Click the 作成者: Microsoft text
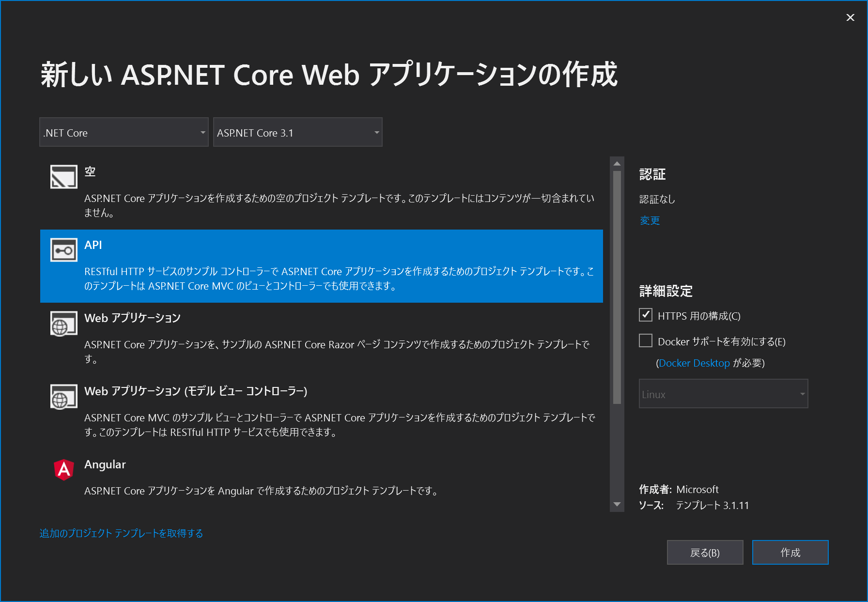This screenshot has height=602, width=868. (x=679, y=489)
